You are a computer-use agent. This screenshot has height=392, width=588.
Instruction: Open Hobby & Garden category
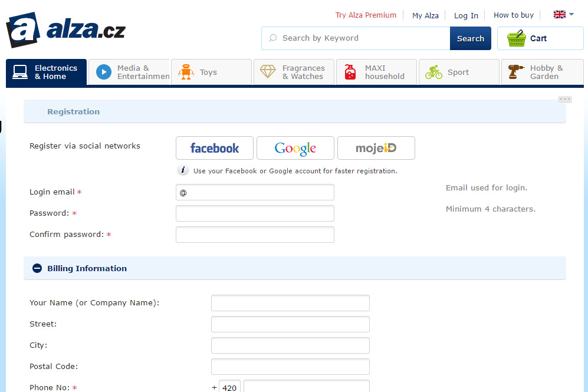[542, 72]
